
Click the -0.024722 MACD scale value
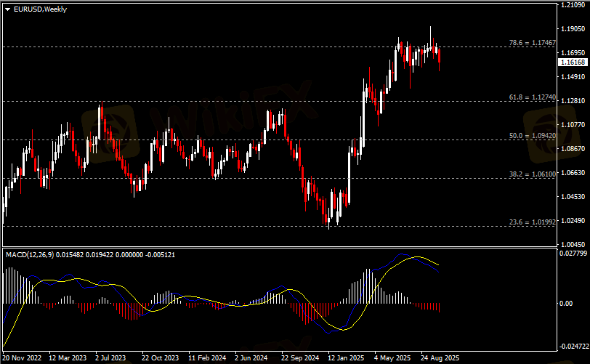(573, 349)
